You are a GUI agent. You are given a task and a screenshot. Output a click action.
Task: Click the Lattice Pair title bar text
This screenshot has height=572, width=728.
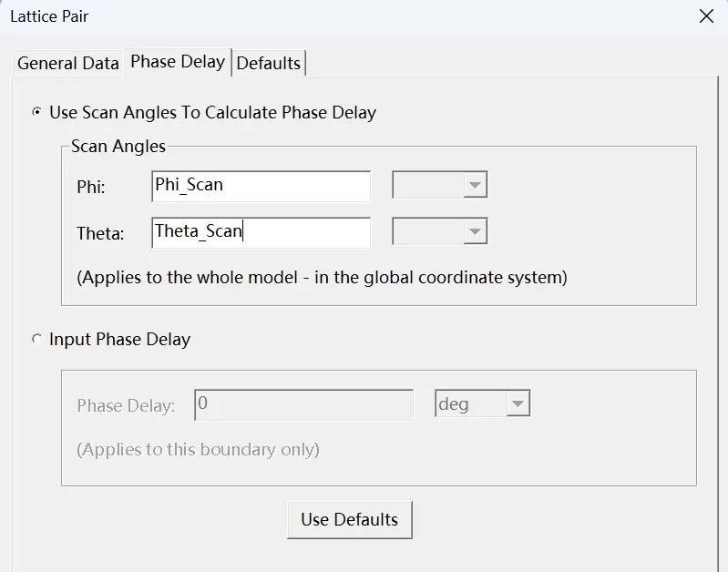(x=49, y=16)
